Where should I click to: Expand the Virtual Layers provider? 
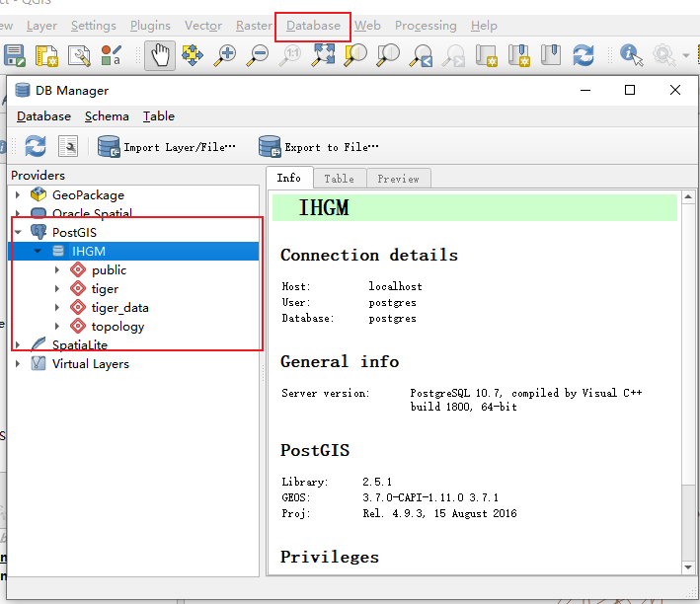click(18, 364)
